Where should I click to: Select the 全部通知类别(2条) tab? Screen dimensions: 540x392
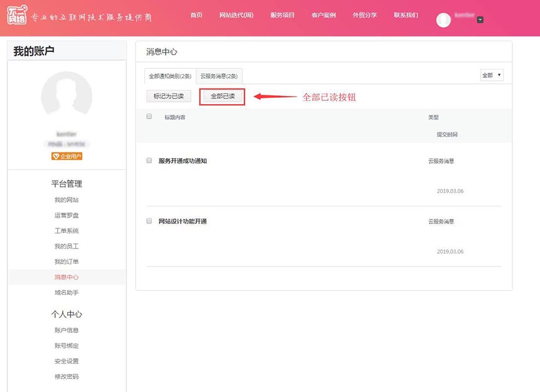click(170, 77)
